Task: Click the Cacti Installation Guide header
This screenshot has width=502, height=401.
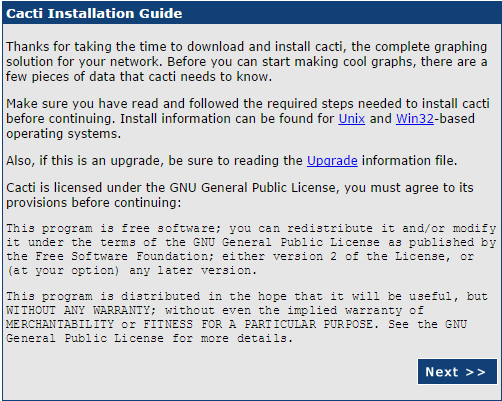Action: coord(94,13)
